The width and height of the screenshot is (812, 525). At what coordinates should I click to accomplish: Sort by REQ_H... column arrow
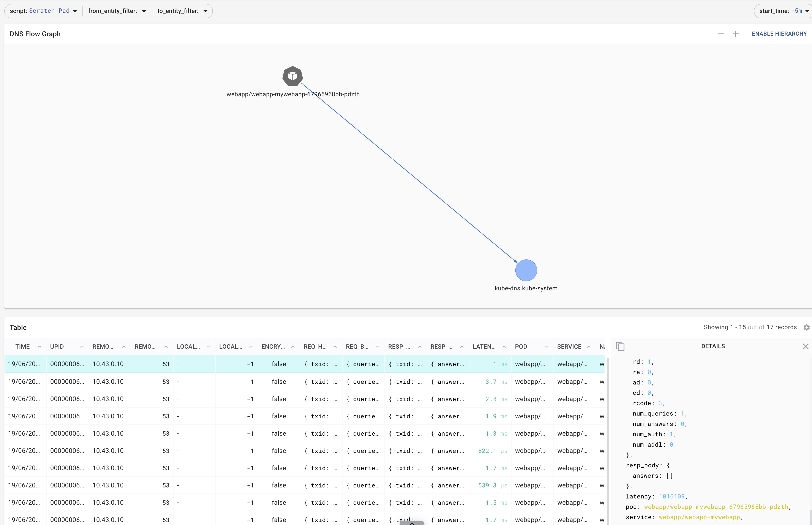pyautogui.click(x=335, y=347)
